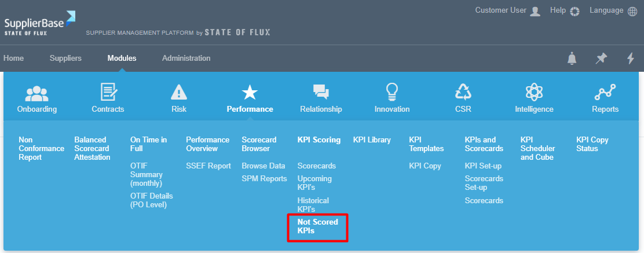Click the pin icon in navigation bar
Image resolution: width=644 pixels, height=253 pixels.
[602, 58]
